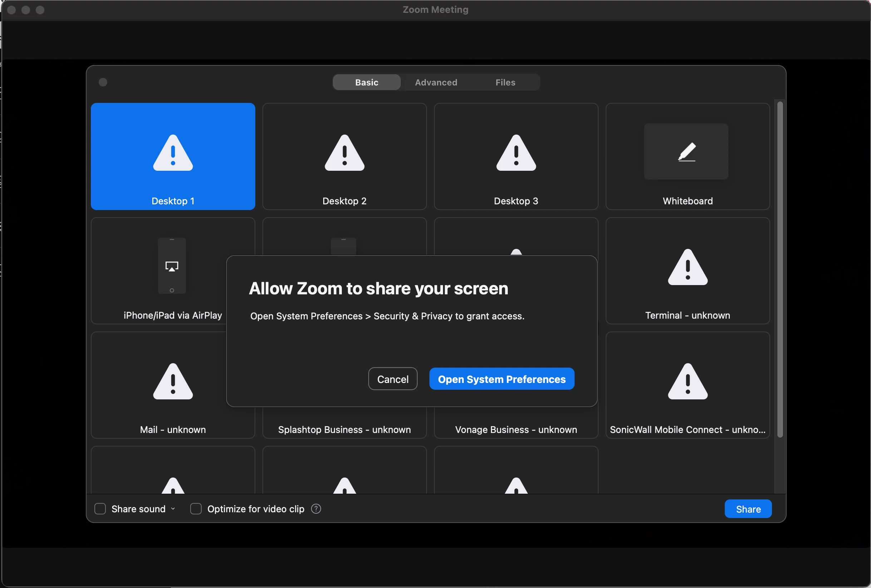Choose the Mail - unknown warning icon
The width and height of the screenshot is (871, 588).
pyautogui.click(x=173, y=381)
